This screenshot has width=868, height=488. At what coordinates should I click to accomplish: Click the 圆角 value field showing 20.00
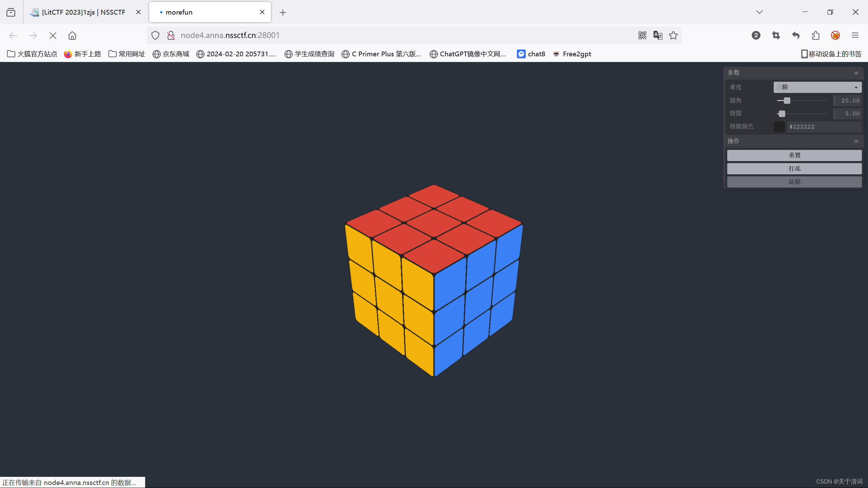click(x=848, y=101)
